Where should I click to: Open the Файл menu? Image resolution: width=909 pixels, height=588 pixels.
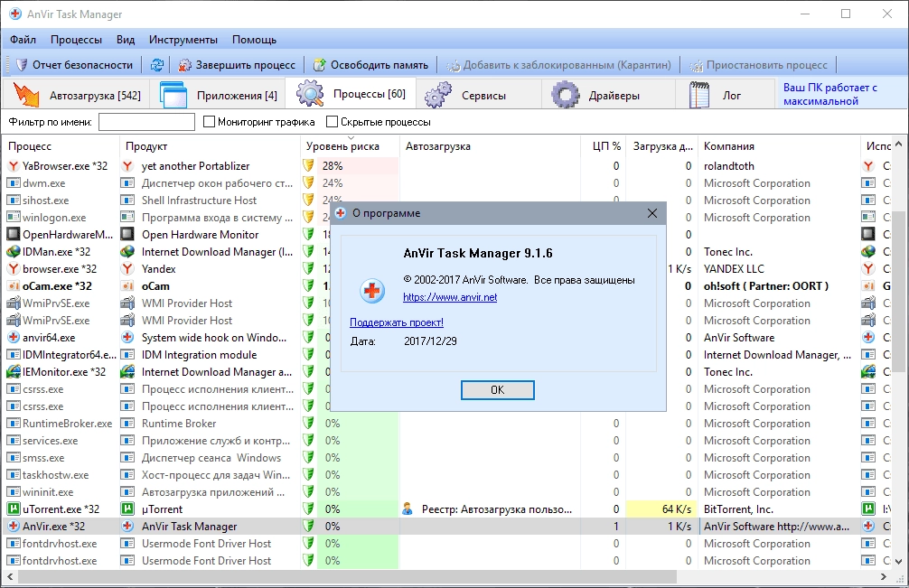point(23,40)
